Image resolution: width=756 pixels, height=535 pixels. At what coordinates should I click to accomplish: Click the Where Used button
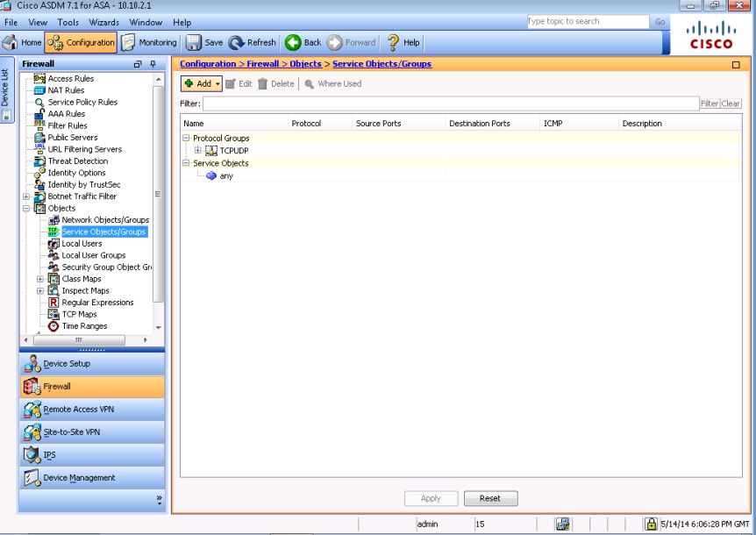[333, 83]
